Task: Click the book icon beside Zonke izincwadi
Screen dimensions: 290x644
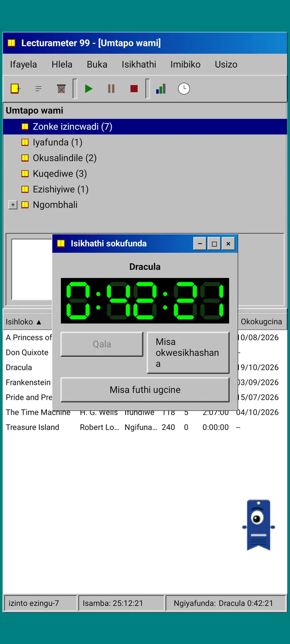Action: tap(25, 126)
